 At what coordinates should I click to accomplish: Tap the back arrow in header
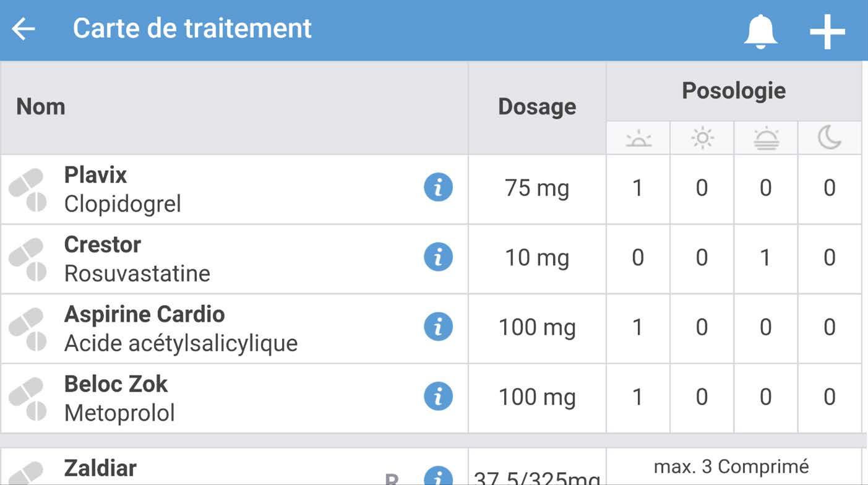(24, 29)
